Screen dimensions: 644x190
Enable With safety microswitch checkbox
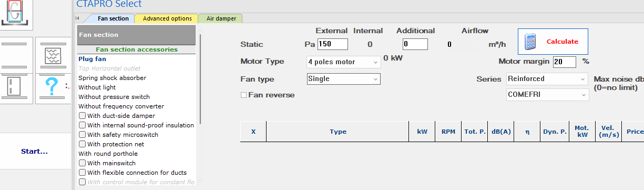click(82, 135)
